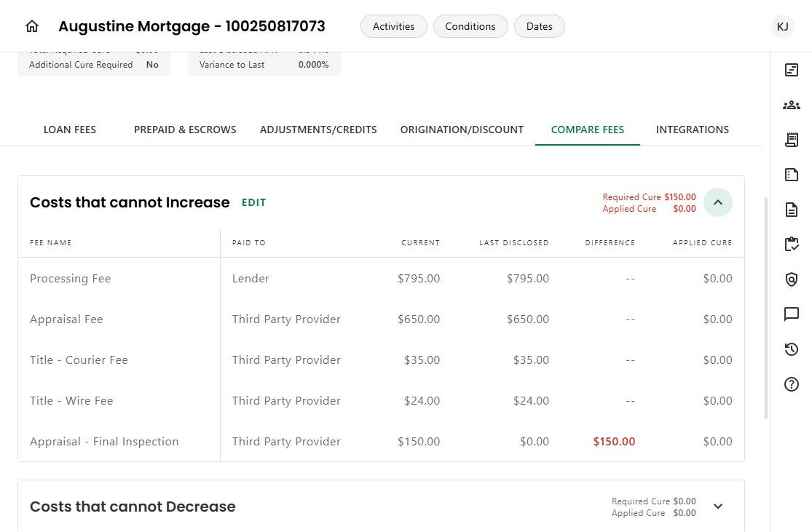812x532 pixels.
Task: Expand the Costs that cannot Decrease section
Action: click(x=718, y=506)
